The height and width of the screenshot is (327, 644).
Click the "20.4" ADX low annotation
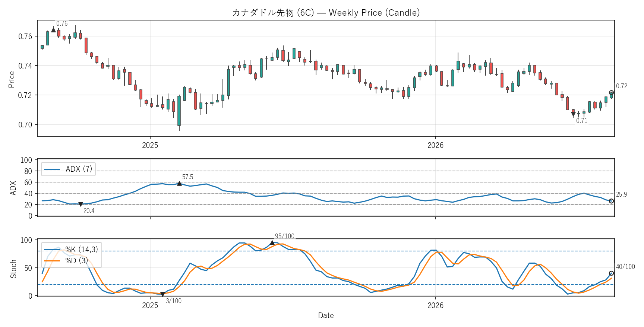pos(89,211)
